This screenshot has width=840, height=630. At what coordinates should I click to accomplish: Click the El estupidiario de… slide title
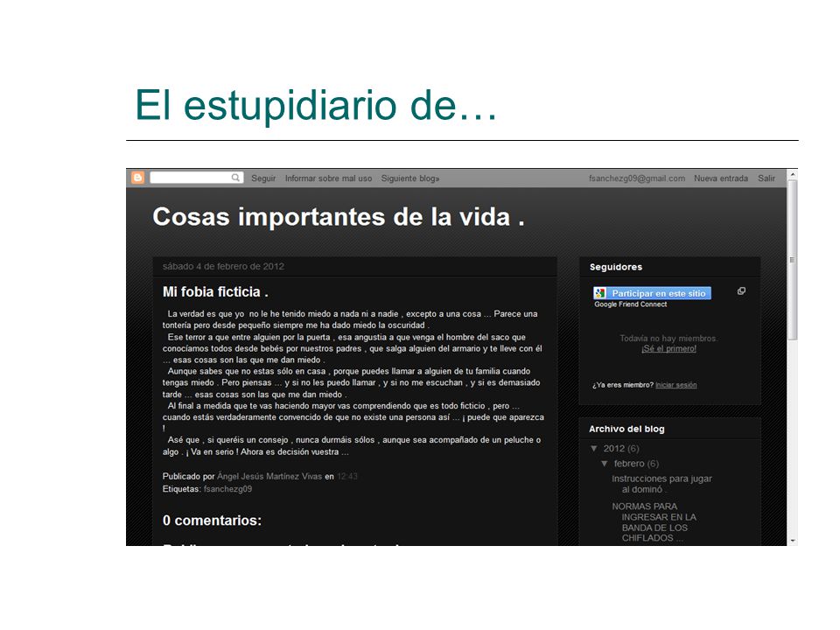316,105
